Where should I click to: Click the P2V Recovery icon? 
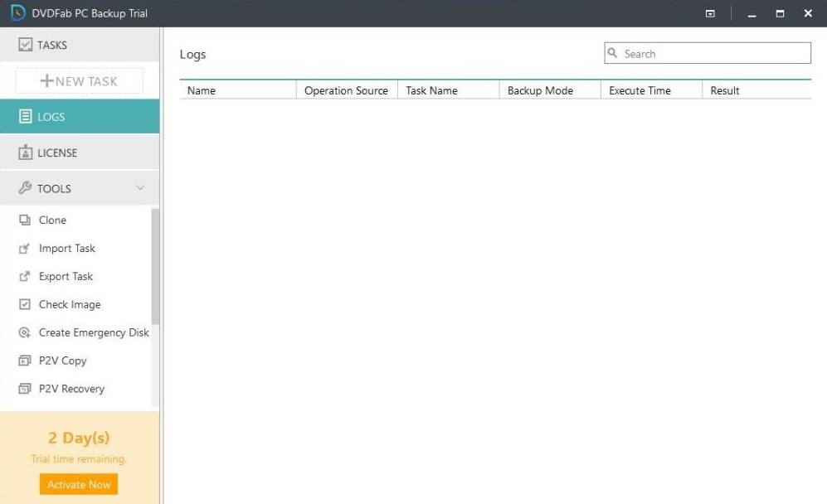[25, 389]
